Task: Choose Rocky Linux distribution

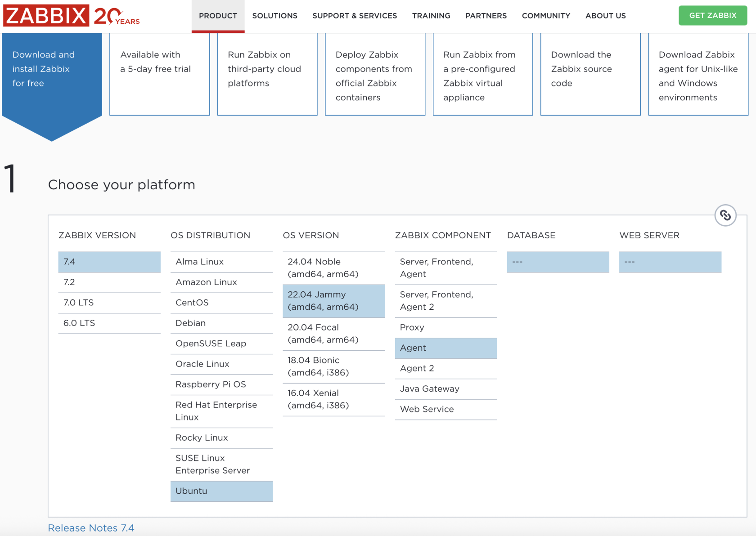Action: click(x=221, y=438)
